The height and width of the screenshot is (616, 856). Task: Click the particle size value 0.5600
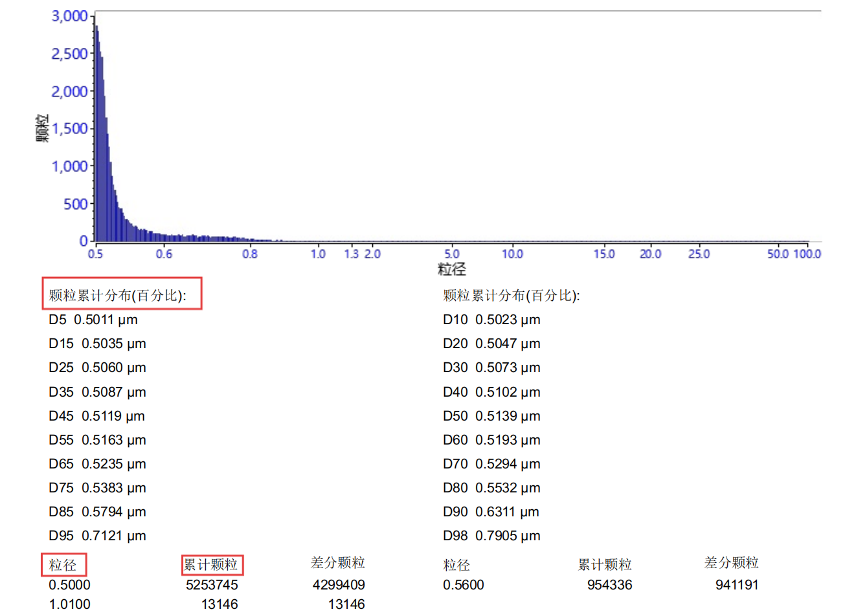[464, 585]
